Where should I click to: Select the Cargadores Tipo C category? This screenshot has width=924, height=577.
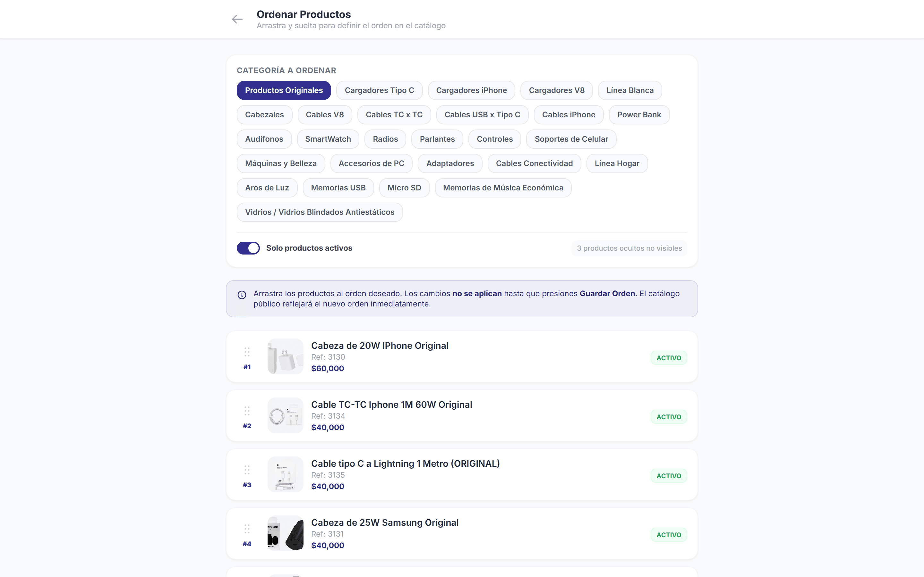[x=379, y=90]
